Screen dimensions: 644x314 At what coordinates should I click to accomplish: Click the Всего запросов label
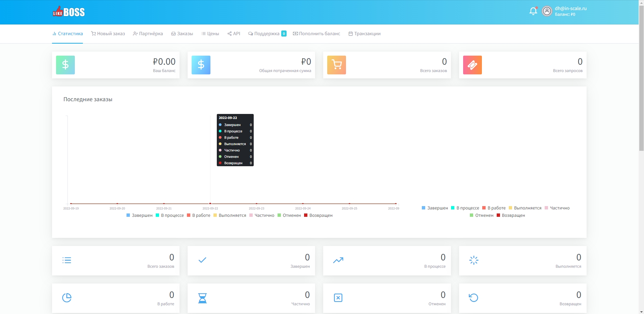pos(568,71)
